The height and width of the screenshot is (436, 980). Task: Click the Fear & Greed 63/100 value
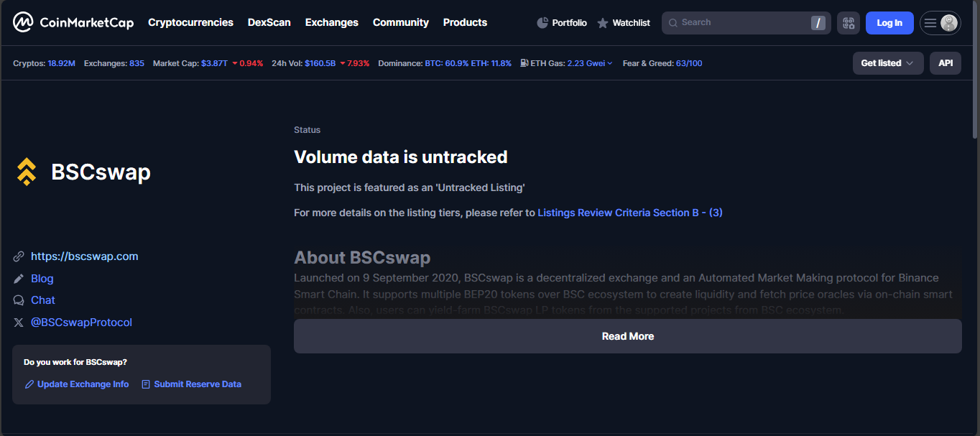pos(689,63)
